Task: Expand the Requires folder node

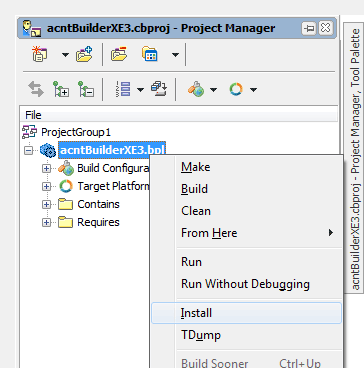Action: pos(46,222)
